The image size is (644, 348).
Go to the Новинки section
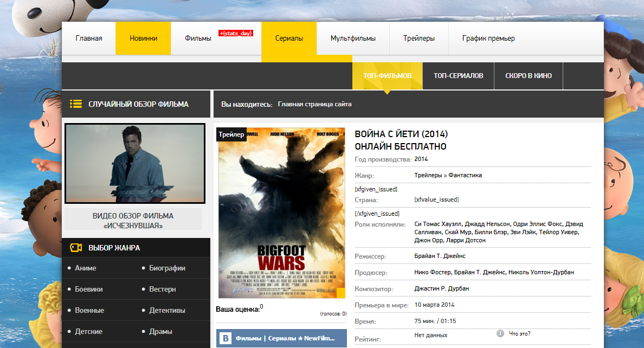143,38
